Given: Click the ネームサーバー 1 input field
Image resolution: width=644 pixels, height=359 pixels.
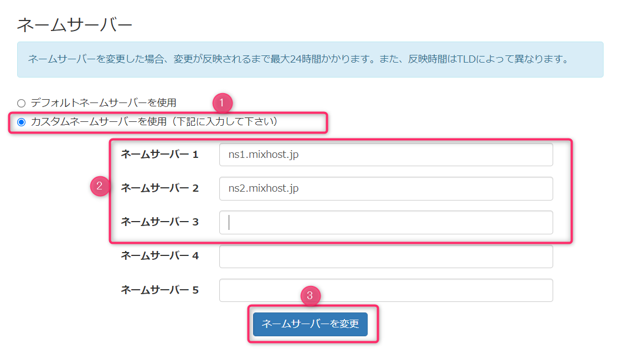Looking at the screenshot, I should (x=386, y=155).
